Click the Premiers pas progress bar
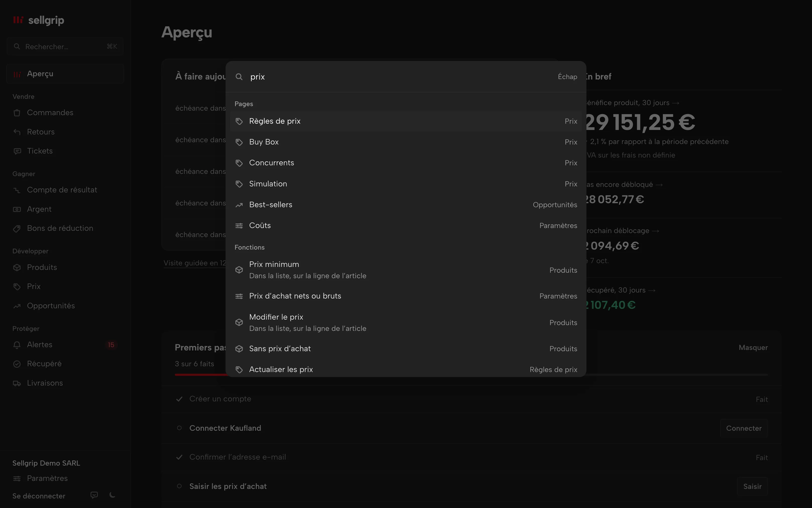This screenshot has width=812, height=508. (471, 374)
